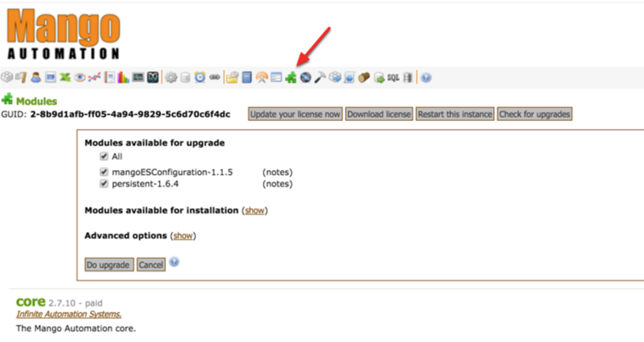Click the green Modules page heading
The width and height of the screenshot is (644, 342).
click(37, 101)
